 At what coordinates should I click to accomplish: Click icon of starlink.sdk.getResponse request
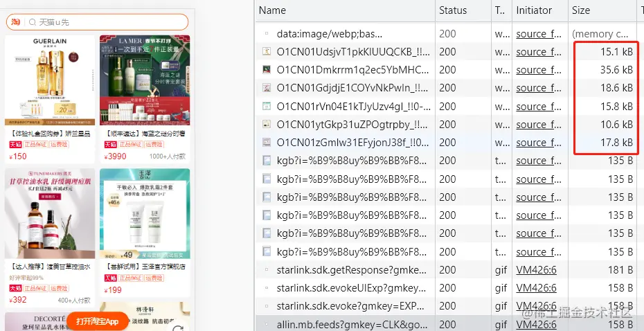point(267,270)
